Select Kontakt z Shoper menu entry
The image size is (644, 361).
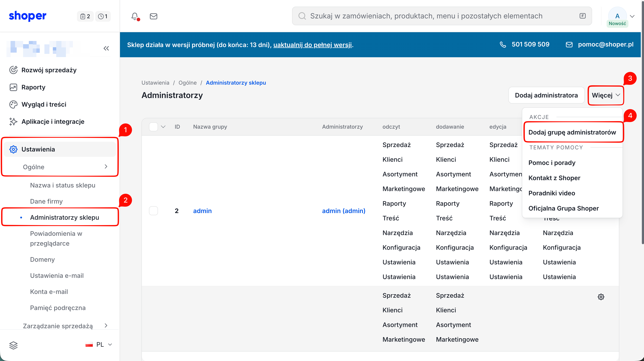(x=554, y=178)
